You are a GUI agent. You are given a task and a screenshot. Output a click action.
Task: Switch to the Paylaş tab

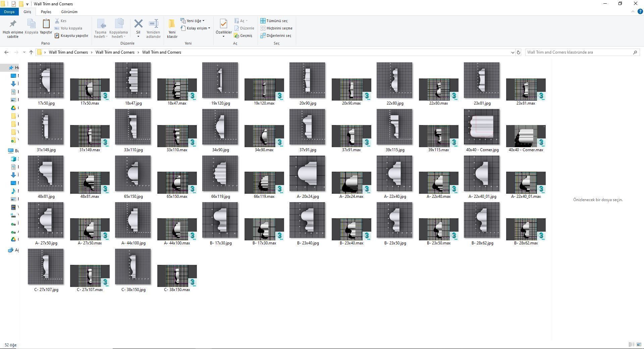[46, 12]
